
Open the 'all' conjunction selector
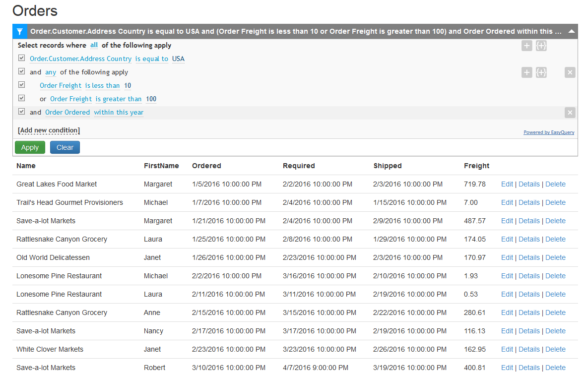tap(94, 45)
